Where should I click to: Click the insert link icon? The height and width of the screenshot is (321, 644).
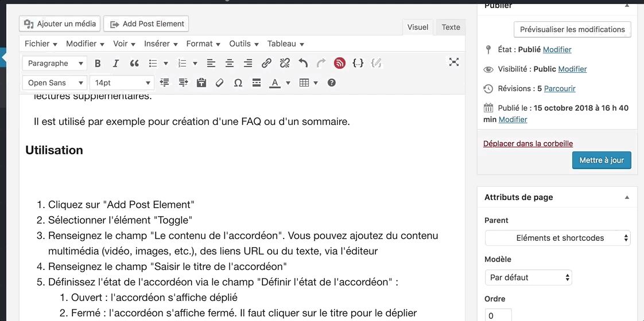(266, 64)
